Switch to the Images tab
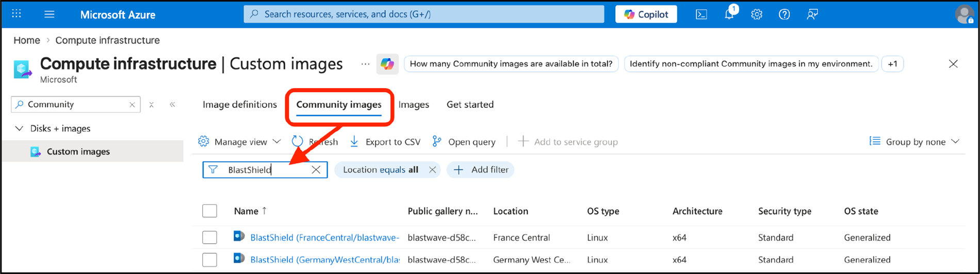 414,105
